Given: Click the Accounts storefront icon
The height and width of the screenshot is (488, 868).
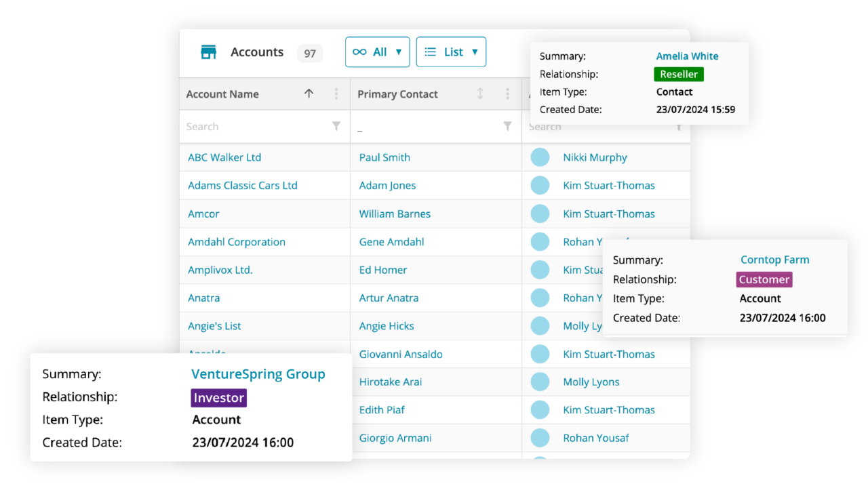Looking at the screenshot, I should click(x=208, y=52).
